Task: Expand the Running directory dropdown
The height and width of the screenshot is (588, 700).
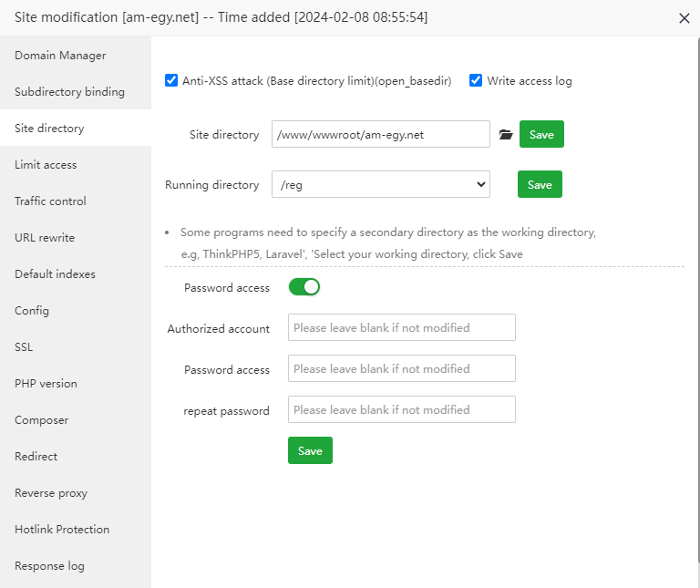Action: tap(381, 184)
